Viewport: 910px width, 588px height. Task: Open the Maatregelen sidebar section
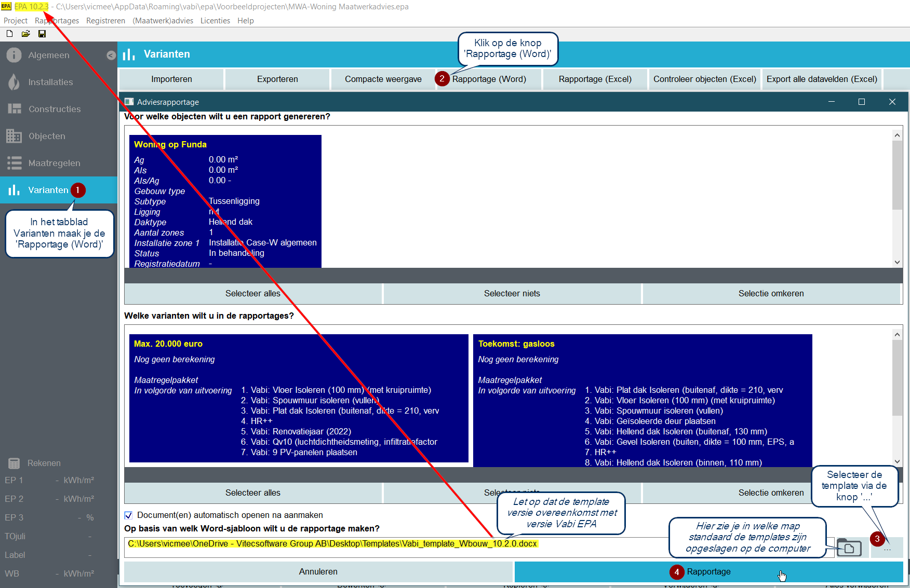coord(59,163)
